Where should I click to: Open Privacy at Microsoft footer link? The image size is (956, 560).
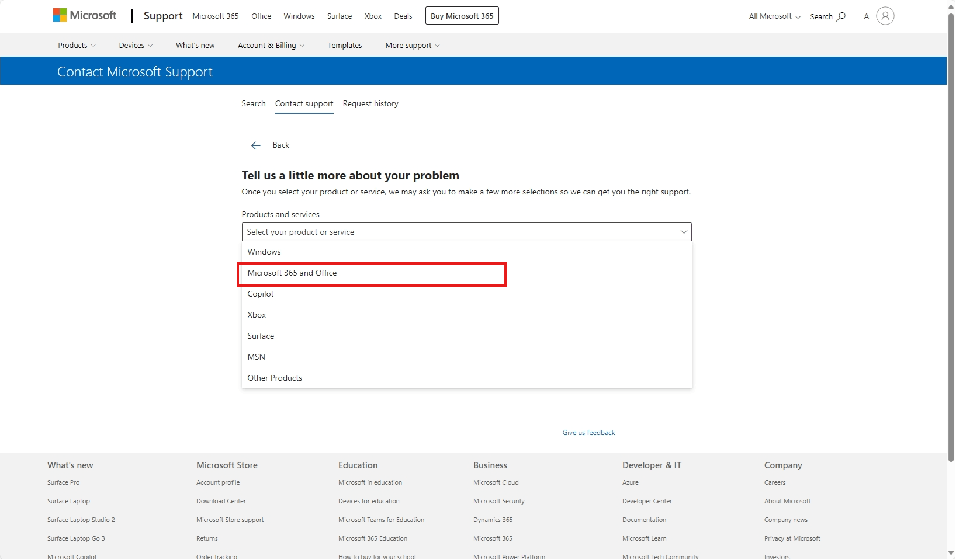(792, 538)
